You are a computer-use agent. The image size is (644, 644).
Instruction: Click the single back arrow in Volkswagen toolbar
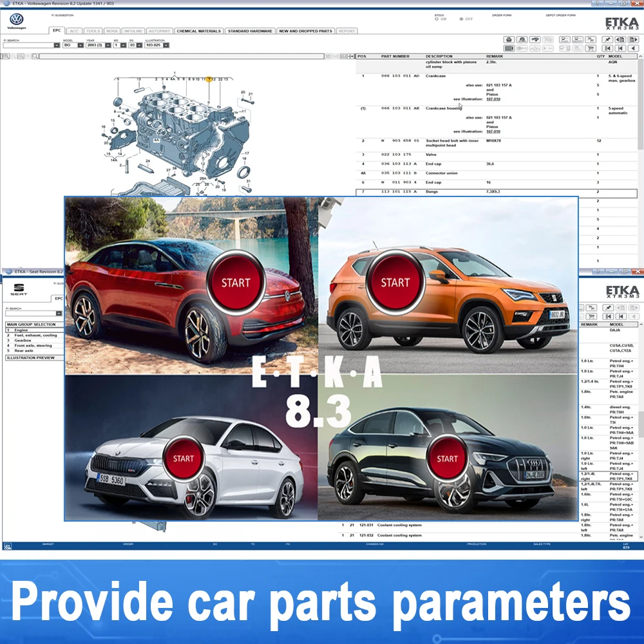click(x=634, y=48)
